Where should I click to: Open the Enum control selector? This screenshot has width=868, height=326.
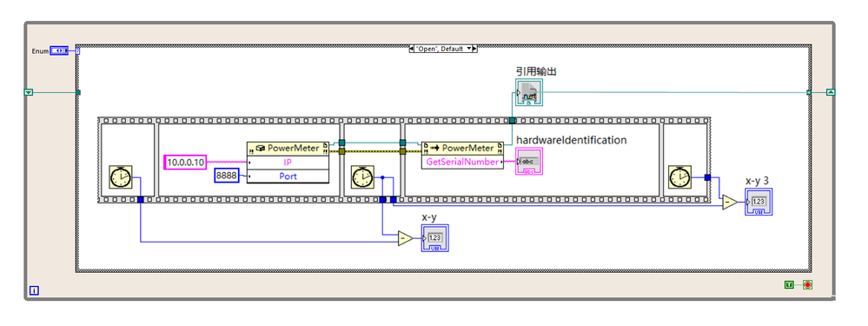[59, 50]
